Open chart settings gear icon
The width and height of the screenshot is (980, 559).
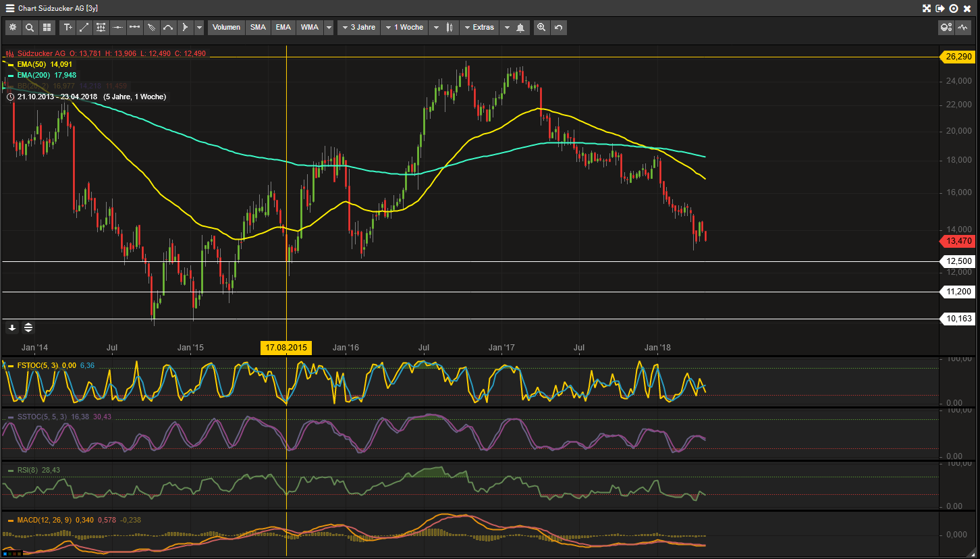13,28
